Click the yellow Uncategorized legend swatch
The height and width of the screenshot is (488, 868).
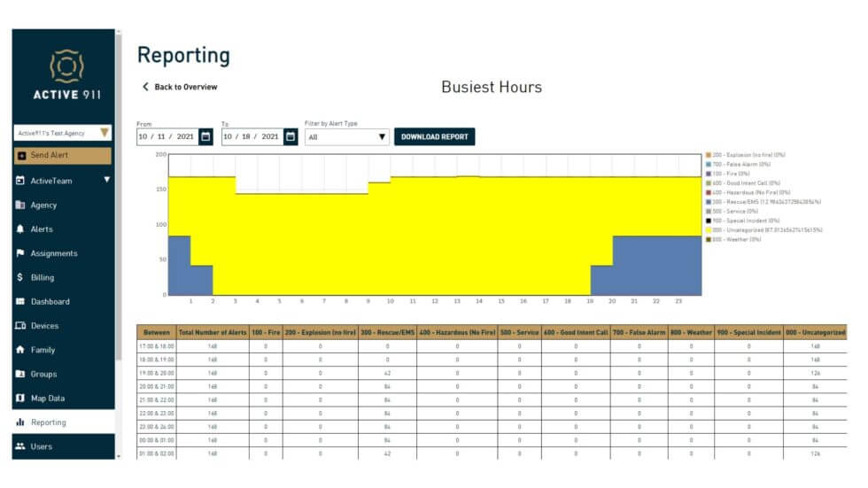(x=709, y=230)
